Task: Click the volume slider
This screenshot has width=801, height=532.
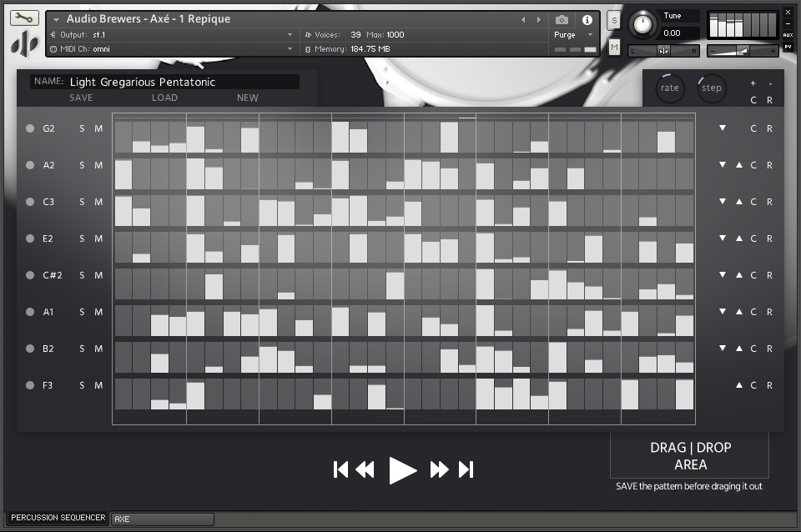Action: click(x=743, y=51)
